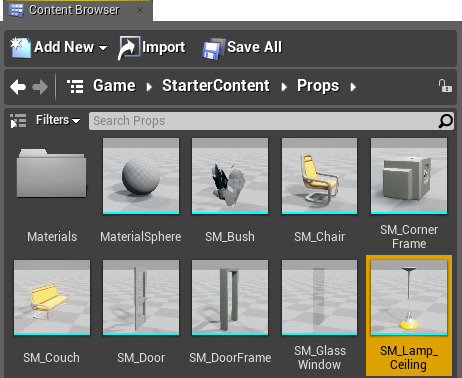Click the SM_Couch name label

click(51, 358)
